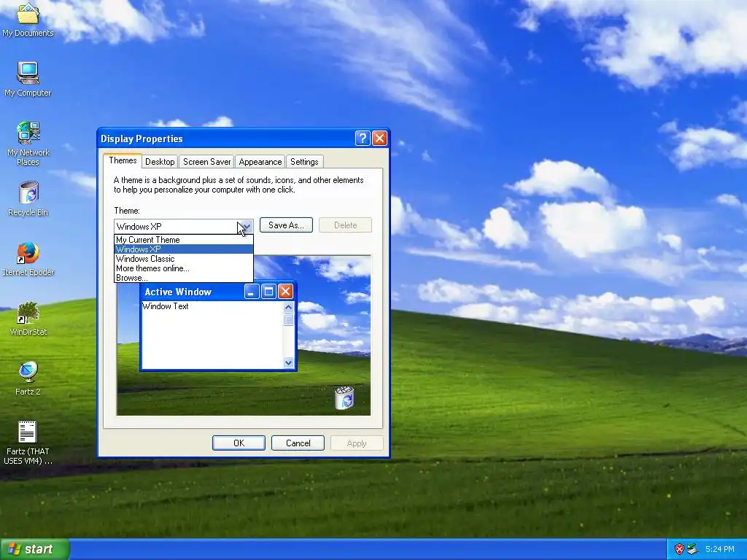Viewport: 747px width, 560px height.
Task: Select the Themes tab
Action: pyautogui.click(x=123, y=160)
